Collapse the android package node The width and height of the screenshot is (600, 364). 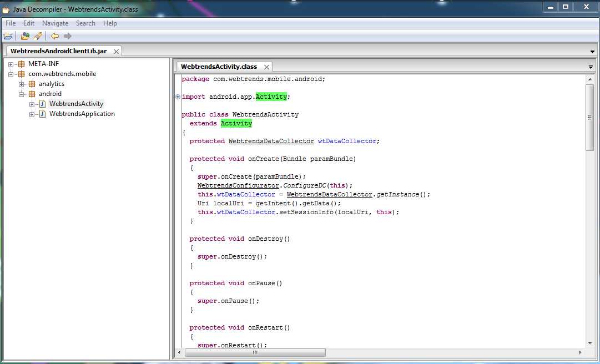point(22,94)
